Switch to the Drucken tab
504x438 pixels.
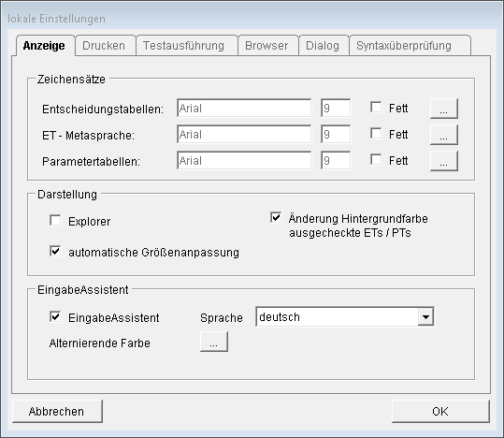tap(106, 45)
